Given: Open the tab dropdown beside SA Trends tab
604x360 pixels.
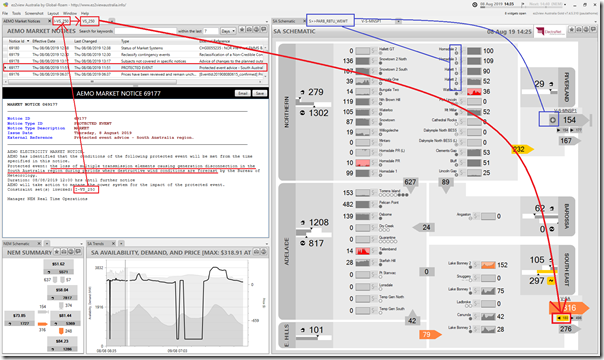Looking at the screenshot, I should 121,243.
